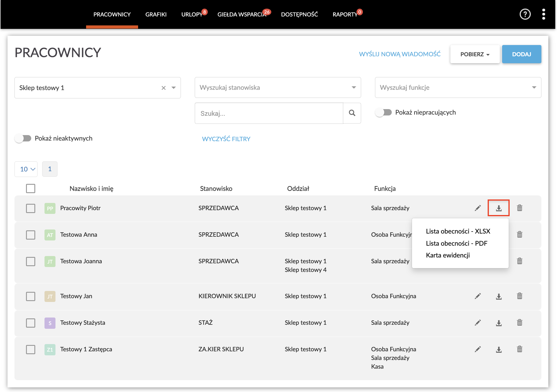Toggle Pokaż niepracujących switch
This screenshot has height=392, width=557.
383,112
